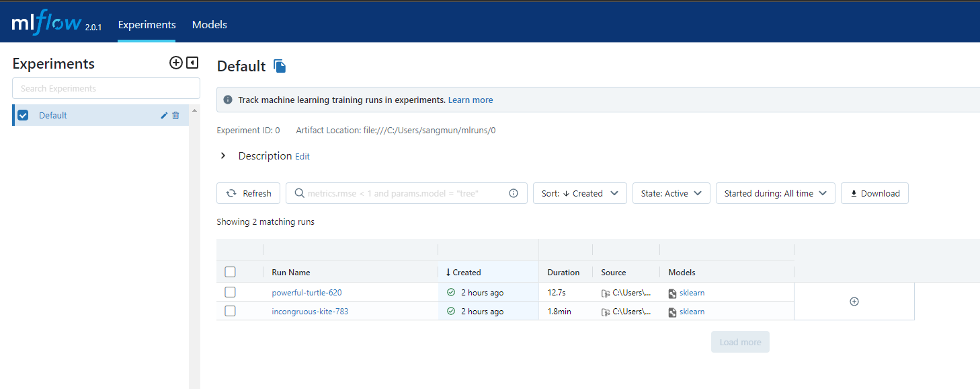The width and height of the screenshot is (980, 389).
Task: Click '2 hours ago' for incongruous-kite-783
Action: [x=482, y=312]
